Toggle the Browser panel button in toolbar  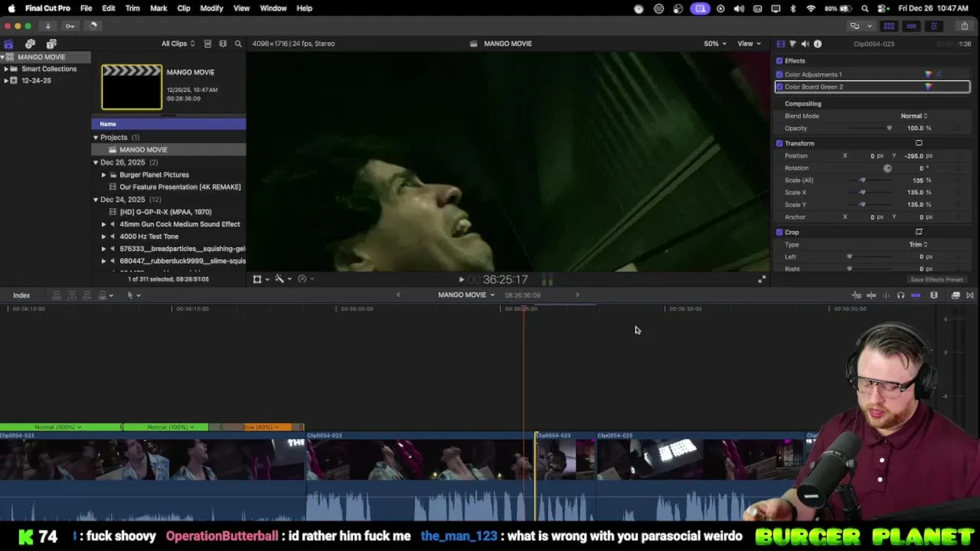point(889,26)
